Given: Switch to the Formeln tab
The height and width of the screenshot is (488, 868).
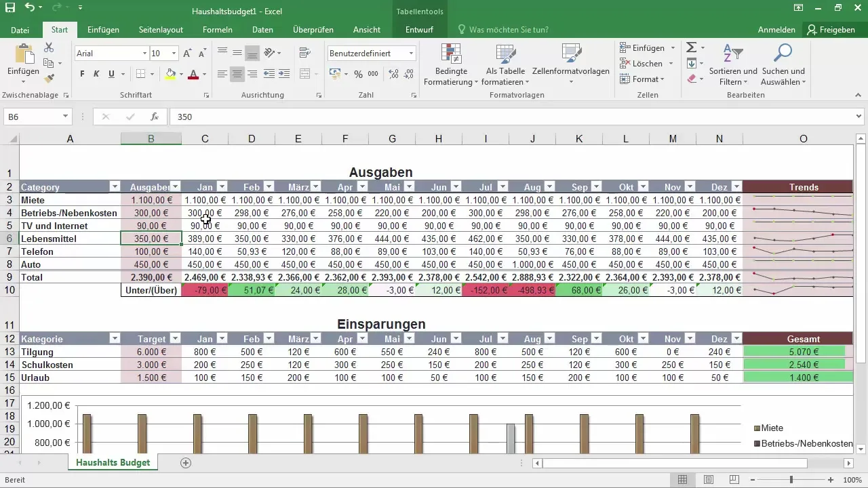Looking at the screenshot, I should pos(218,30).
